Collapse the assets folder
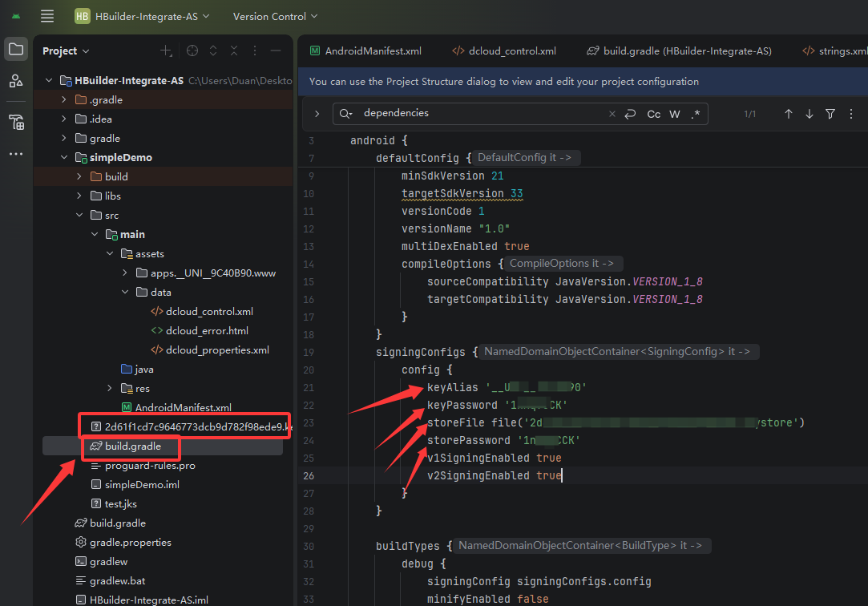Screen dimensions: 868x606 (x=110, y=253)
